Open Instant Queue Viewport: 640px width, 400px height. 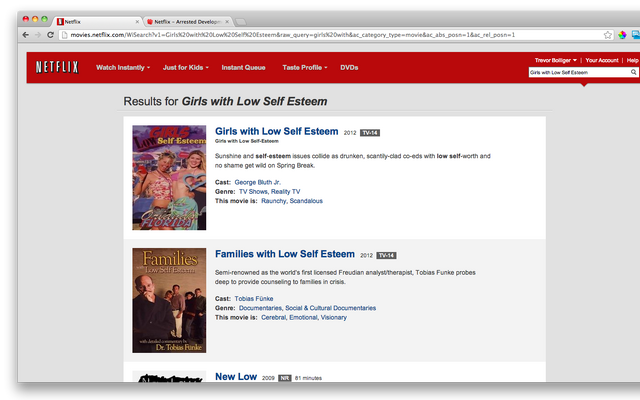pyautogui.click(x=243, y=68)
